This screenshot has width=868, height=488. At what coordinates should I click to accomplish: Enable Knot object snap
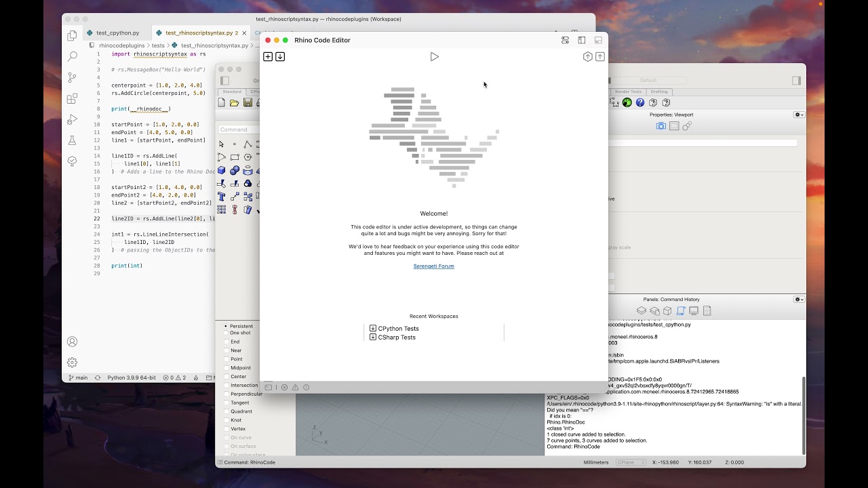click(x=226, y=420)
